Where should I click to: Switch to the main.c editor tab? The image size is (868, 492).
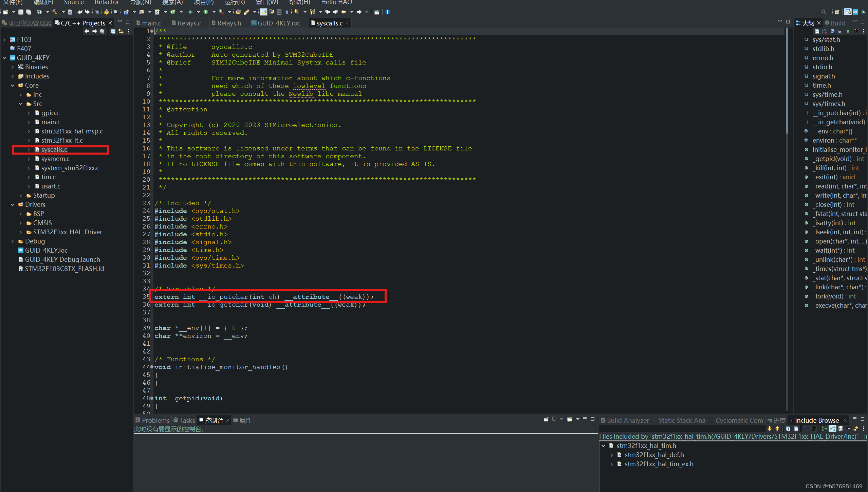point(151,23)
